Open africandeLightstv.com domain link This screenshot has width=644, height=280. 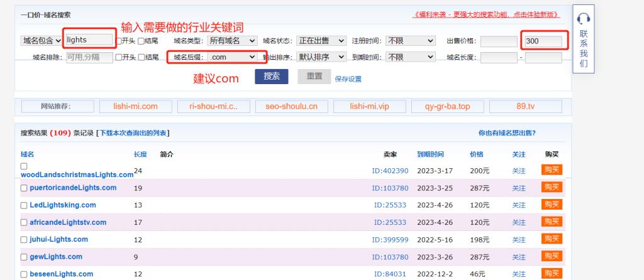click(x=68, y=222)
